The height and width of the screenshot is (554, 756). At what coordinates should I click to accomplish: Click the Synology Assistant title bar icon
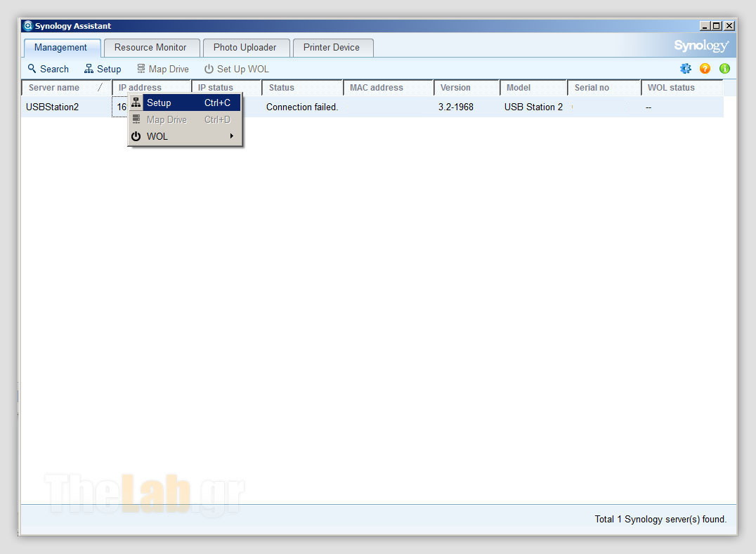(x=28, y=25)
